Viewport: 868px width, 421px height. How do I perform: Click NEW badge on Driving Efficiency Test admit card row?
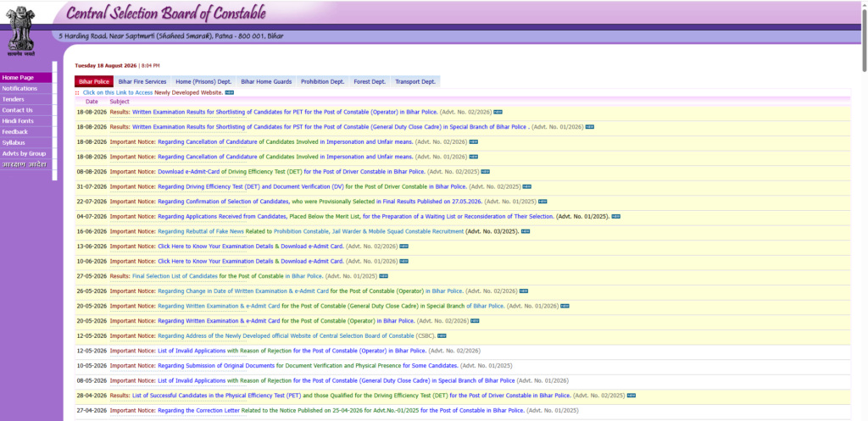coord(485,171)
